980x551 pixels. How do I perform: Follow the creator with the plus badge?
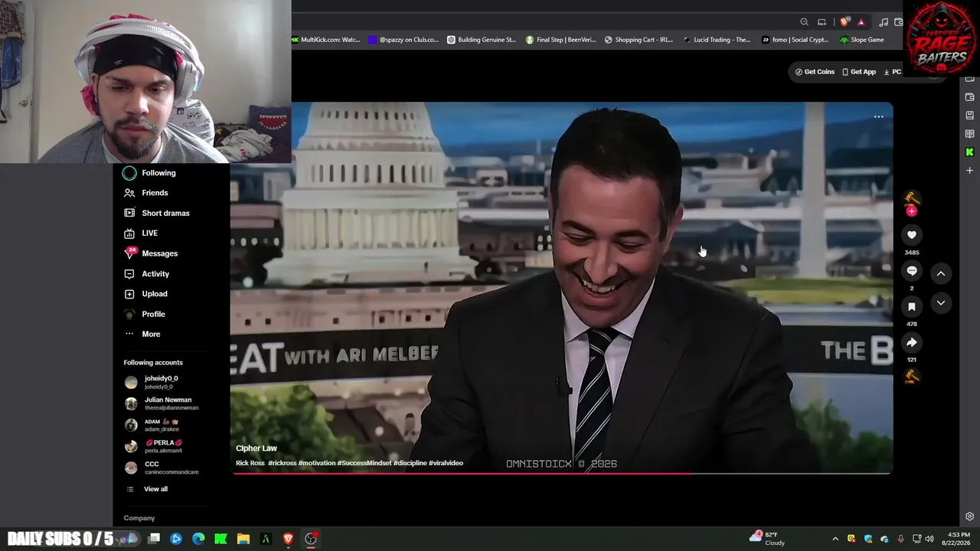(x=911, y=211)
